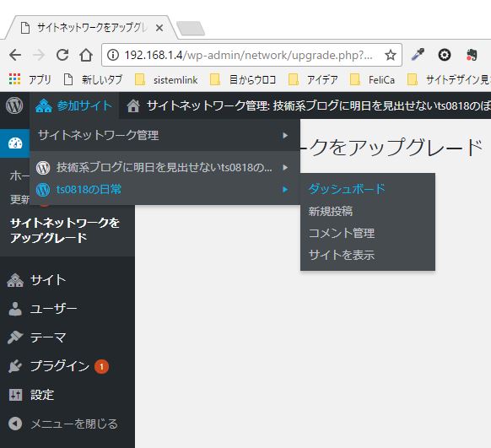Bookmark this page with star icon

tap(390, 55)
